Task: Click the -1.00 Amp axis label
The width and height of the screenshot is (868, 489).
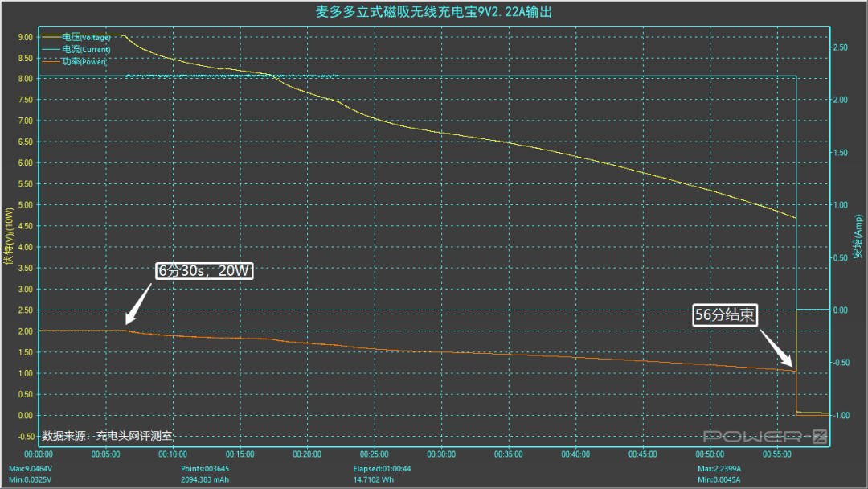Action: (x=841, y=415)
